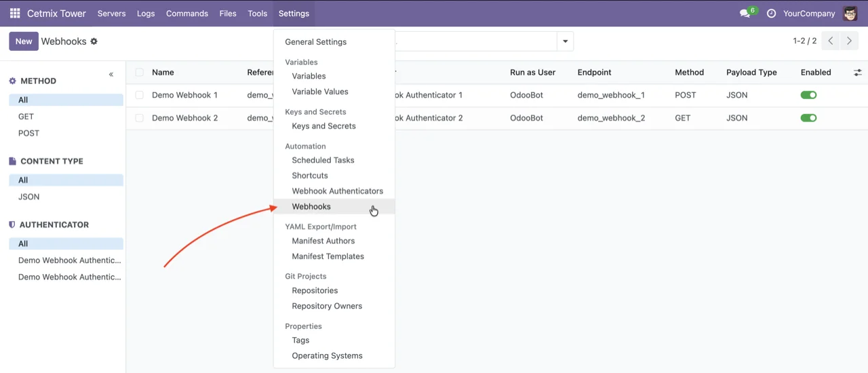868x373 pixels.
Task: Check the Demo Webhook 2 row checkbox
Action: click(x=139, y=118)
